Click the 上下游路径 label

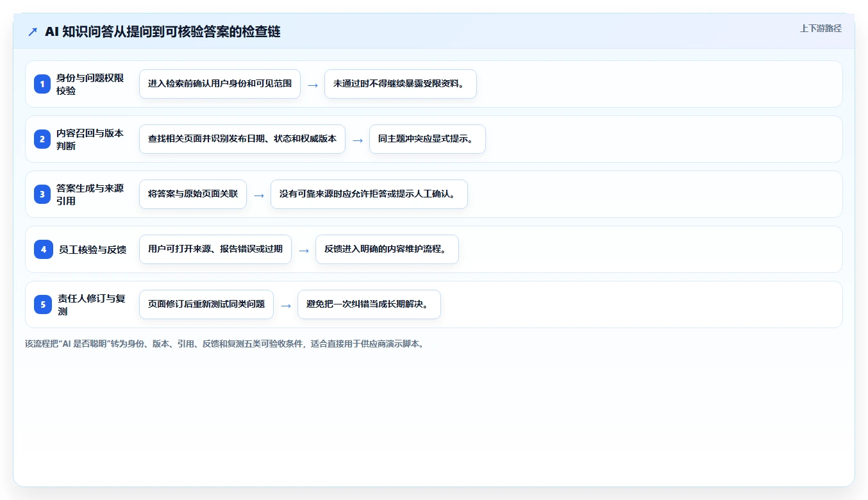[821, 28]
